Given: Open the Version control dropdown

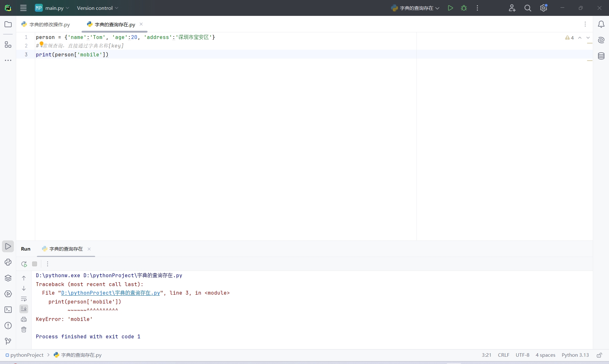Looking at the screenshot, I should pos(97,8).
